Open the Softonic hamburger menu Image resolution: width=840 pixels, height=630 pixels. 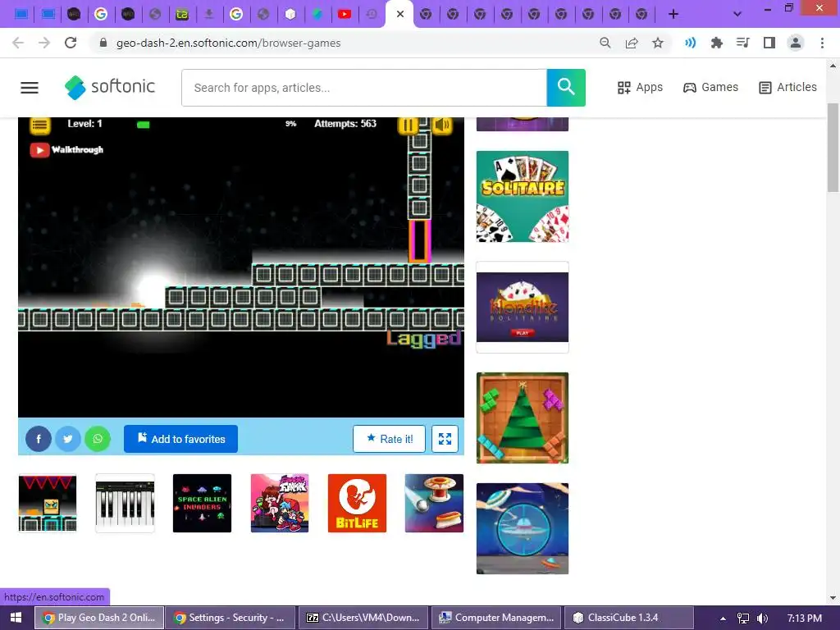click(x=30, y=87)
